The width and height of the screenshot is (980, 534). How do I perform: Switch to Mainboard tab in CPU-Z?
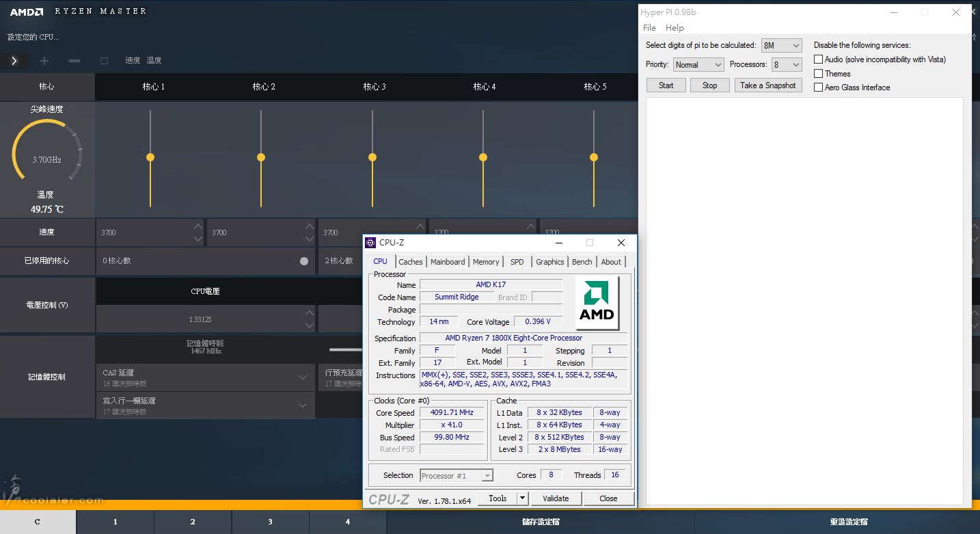point(448,262)
